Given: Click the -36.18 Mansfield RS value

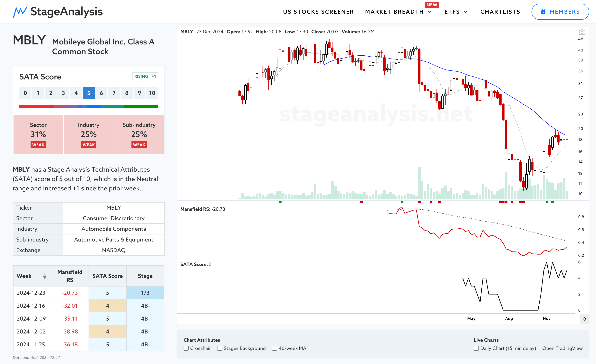Looking at the screenshot, I should [70, 344].
